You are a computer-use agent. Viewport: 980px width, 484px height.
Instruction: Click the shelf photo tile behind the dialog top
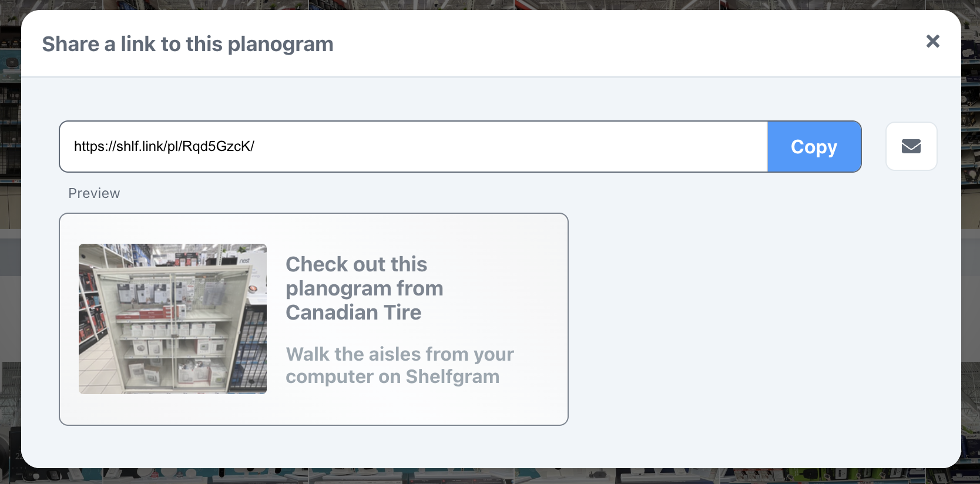point(470,6)
